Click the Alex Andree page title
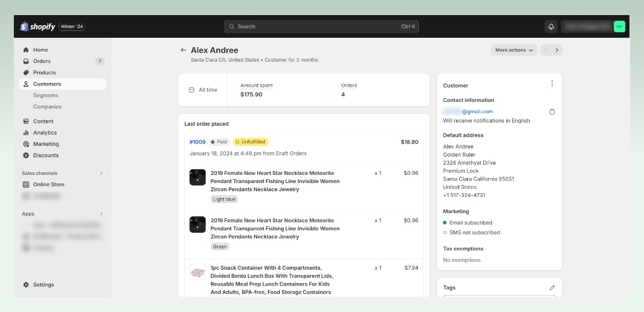Image resolution: width=644 pixels, height=312 pixels. (214, 50)
